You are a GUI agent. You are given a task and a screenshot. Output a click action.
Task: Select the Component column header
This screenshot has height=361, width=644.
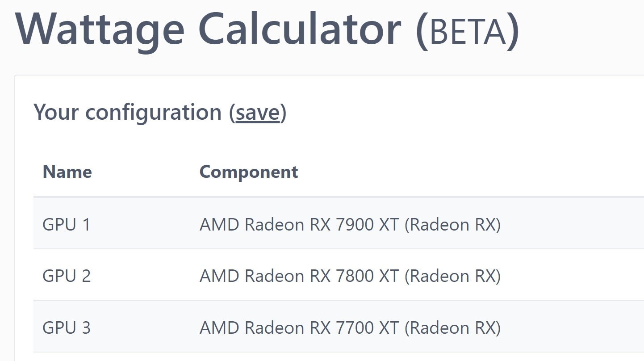(x=249, y=172)
